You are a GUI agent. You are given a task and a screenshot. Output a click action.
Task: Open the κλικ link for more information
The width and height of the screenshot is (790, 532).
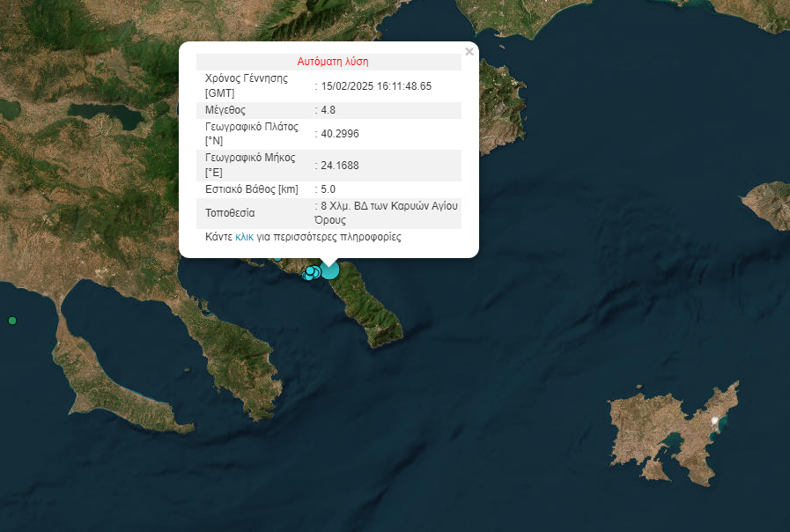tap(244, 237)
